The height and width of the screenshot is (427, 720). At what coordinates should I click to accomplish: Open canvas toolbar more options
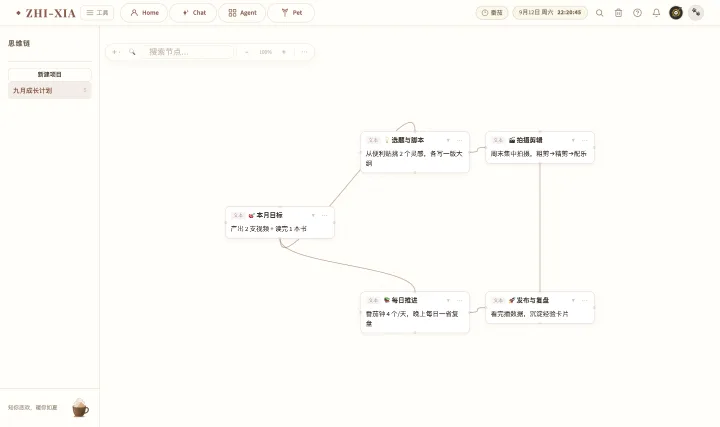pos(304,52)
